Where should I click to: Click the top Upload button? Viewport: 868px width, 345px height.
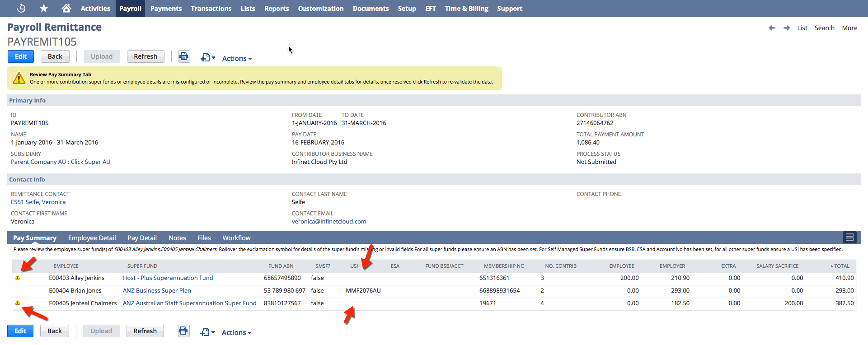coord(102,56)
